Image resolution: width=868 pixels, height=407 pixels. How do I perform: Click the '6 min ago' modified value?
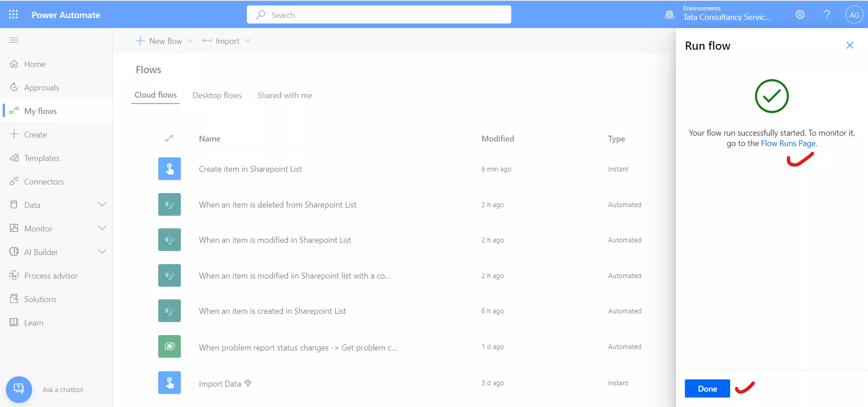point(496,169)
